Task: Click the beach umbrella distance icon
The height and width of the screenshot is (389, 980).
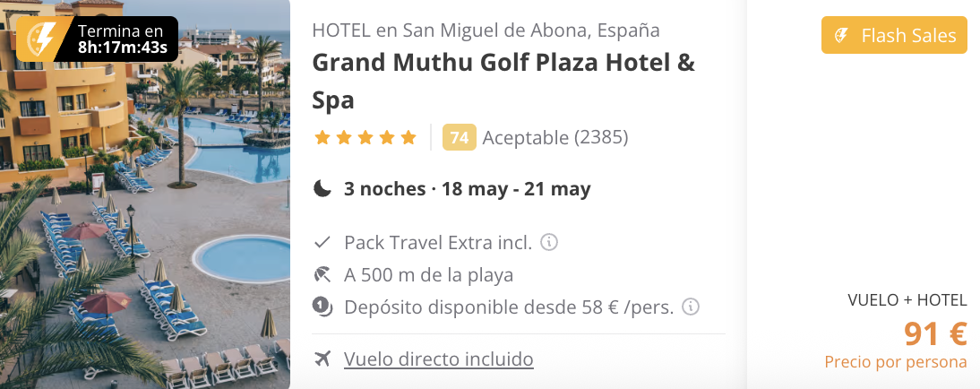Action: point(322,274)
